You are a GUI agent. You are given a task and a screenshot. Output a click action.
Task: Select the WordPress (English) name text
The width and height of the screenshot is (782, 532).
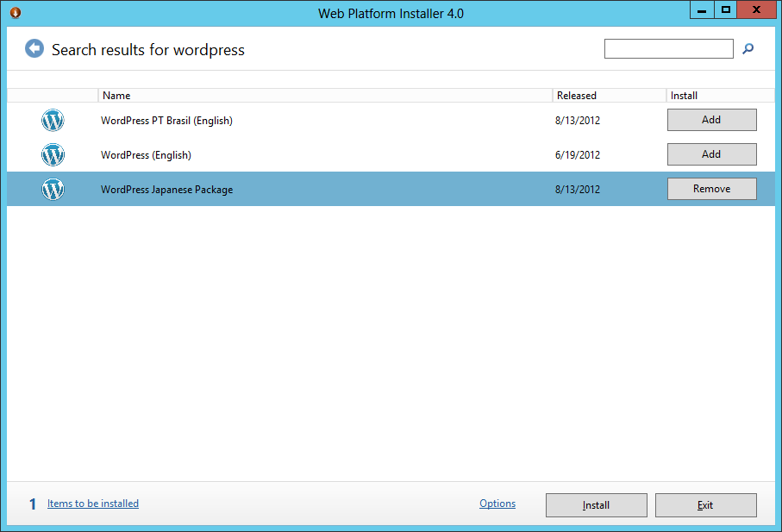tap(146, 155)
